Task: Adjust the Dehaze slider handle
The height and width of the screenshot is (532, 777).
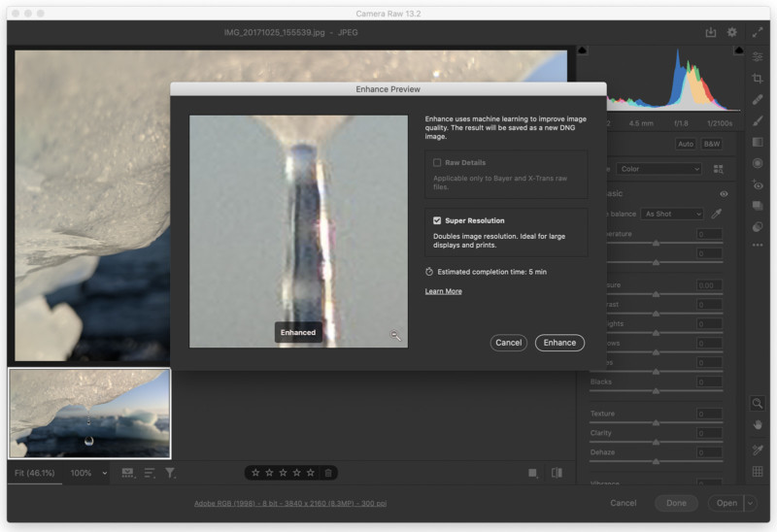Action: pyautogui.click(x=656, y=462)
